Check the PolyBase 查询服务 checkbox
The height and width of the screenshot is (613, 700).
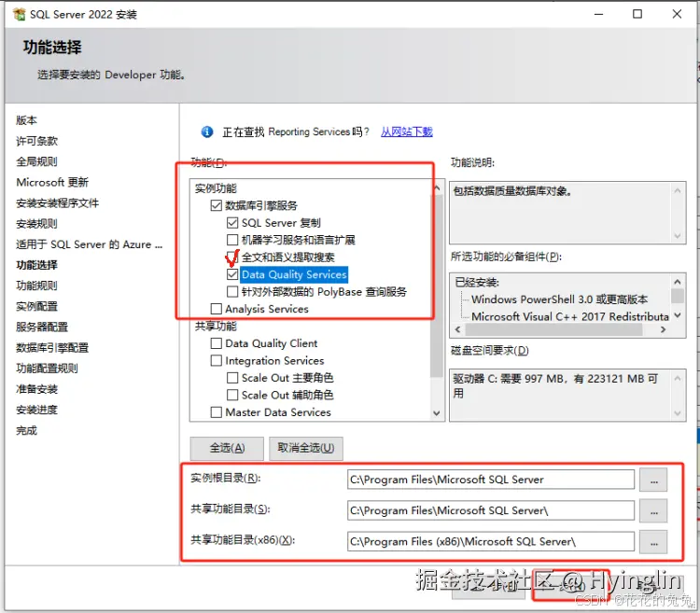tap(232, 292)
